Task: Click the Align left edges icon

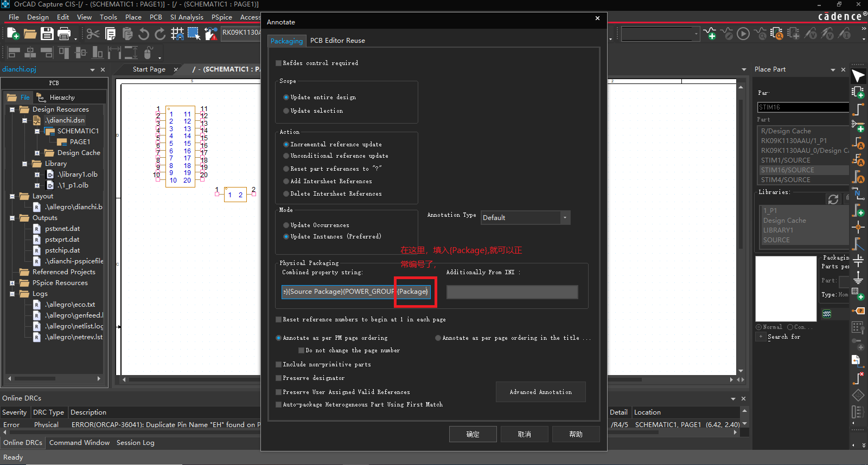Action: pyautogui.click(x=14, y=53)
